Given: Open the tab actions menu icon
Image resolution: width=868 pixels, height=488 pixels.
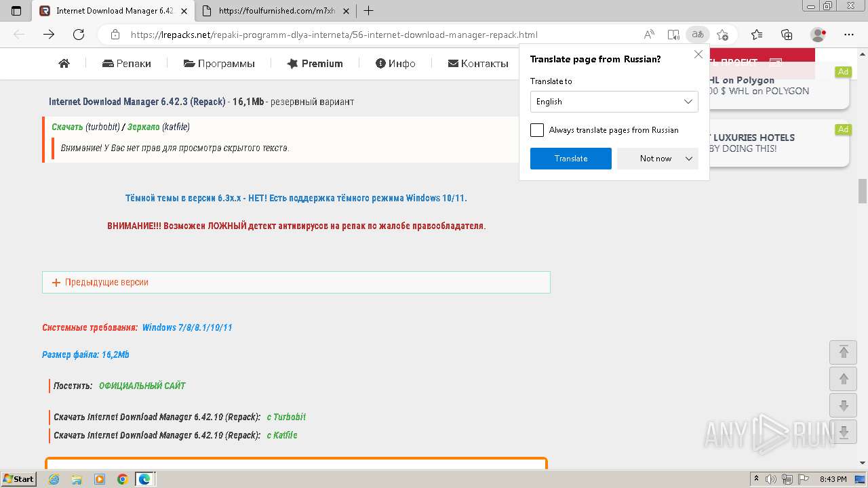Looking at the screenshot, I should pos(16,11).
